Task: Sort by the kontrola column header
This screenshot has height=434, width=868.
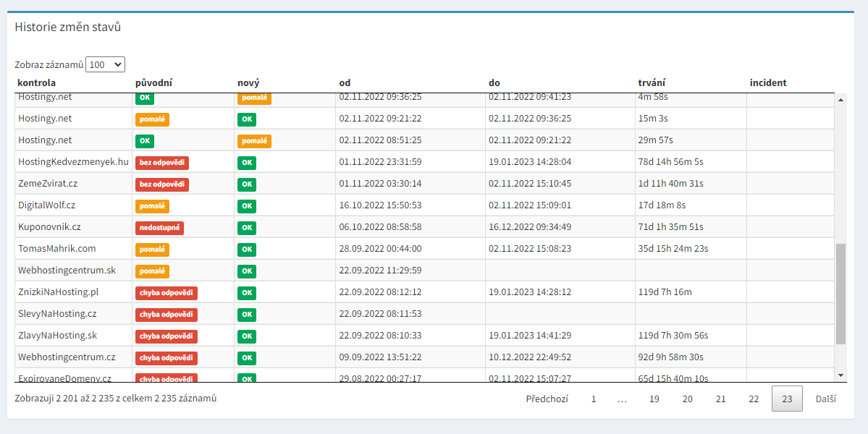Action: click(x=36, y=83)
